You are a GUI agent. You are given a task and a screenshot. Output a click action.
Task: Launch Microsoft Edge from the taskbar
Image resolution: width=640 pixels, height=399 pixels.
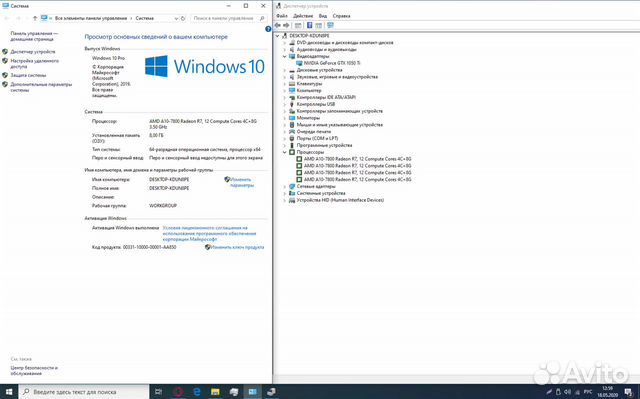pos(196,392)
